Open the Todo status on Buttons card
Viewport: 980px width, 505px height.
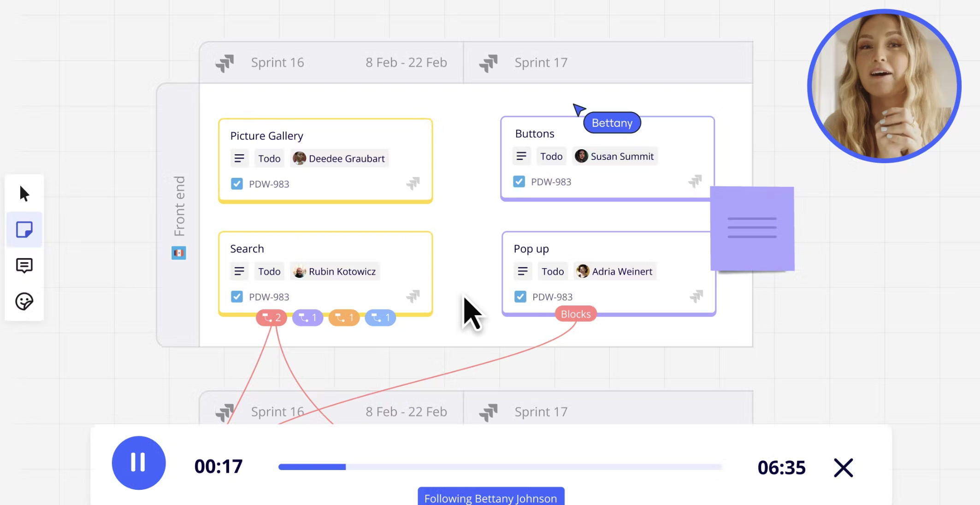pyautogui.click(x=551, y=156)
